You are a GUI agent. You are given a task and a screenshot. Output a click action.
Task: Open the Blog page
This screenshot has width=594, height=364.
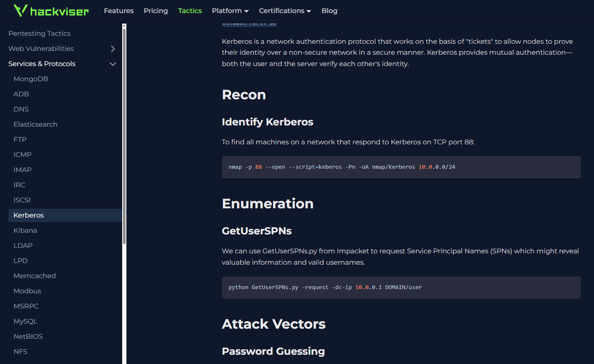(x=329, y=11)
